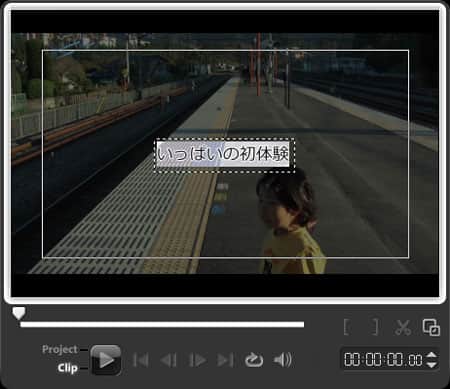Jump to the End frame
The width and height of the screenshot is (450, 389).
225,360
